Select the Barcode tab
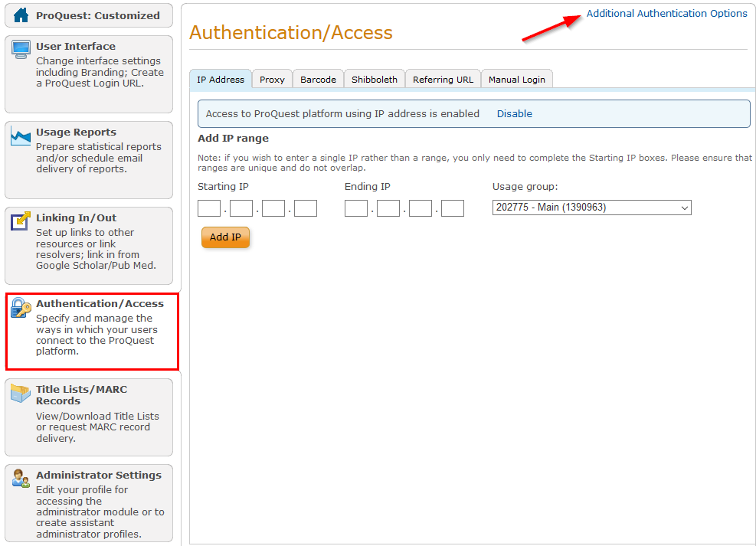This screenshot has width=756, height=546. coord(318,78)
